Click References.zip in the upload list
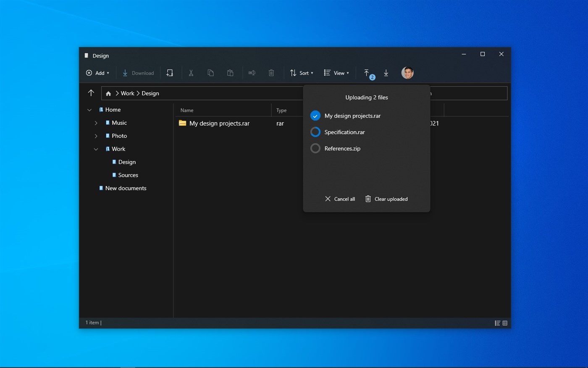 coord(342,148)
